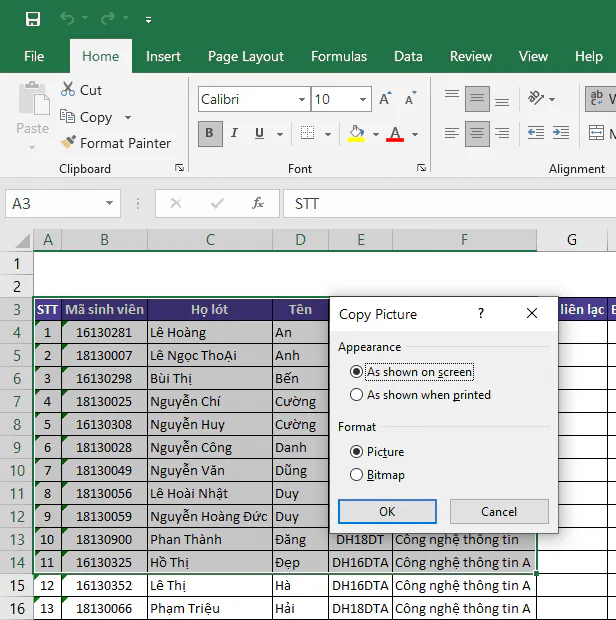This screenshot has width=616, height=620.
Task: Click Decrease Indent icon
Action: pyautogui.click(x=536, y=132)
